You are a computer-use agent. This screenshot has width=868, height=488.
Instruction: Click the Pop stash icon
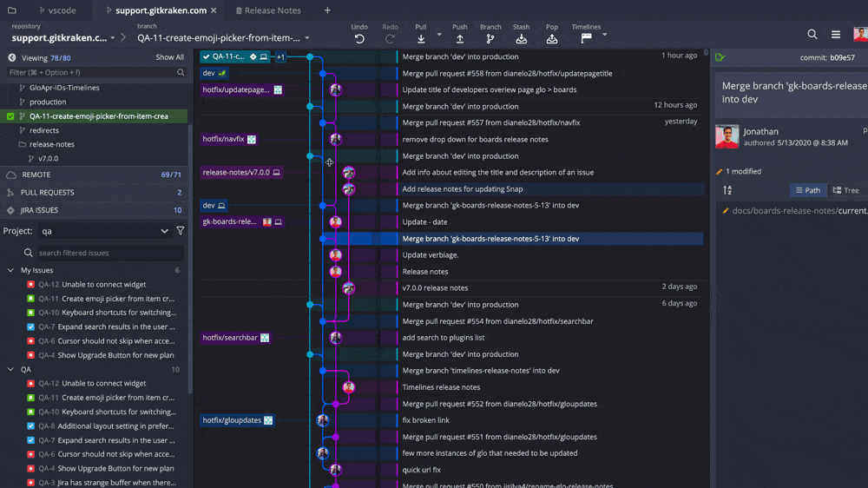tap(552, 39)
